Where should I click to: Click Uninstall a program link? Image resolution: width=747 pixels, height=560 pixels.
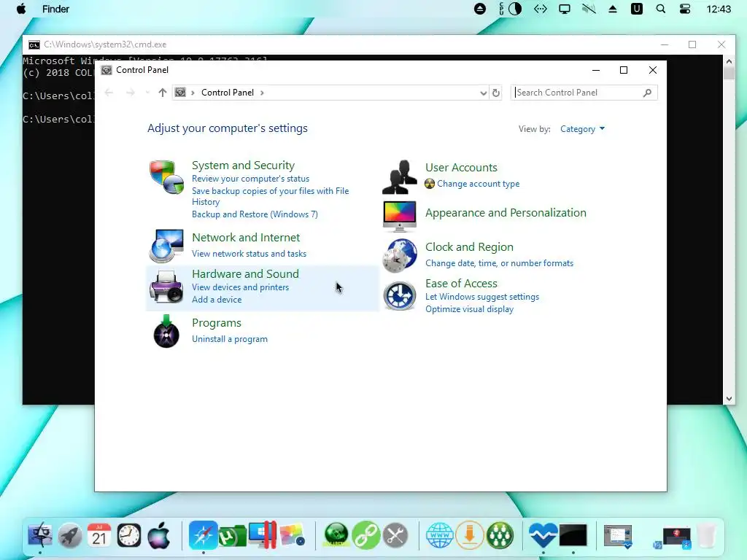[x=230, y=339]
